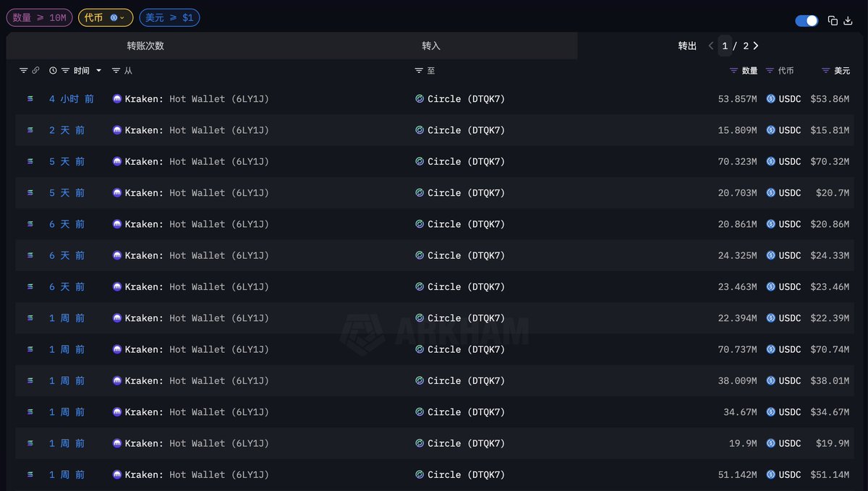Select the 转出 tab
This screenshot has width=868, height=491.
click(687, 46)
